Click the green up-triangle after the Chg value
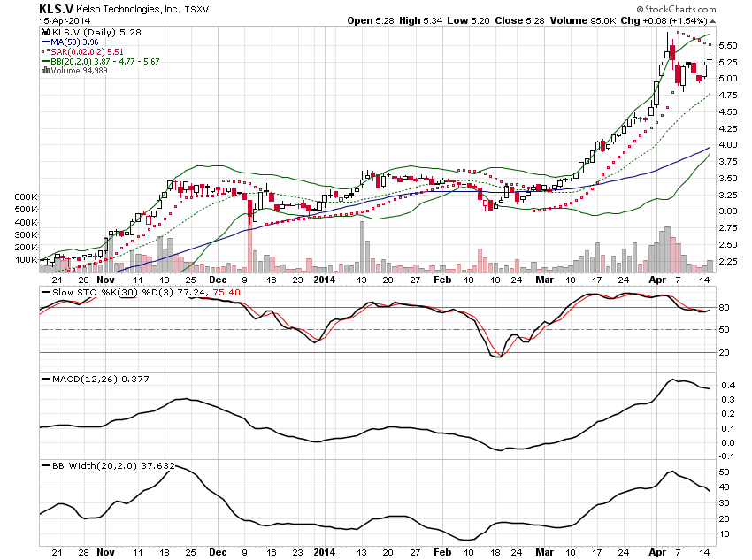 713,21
